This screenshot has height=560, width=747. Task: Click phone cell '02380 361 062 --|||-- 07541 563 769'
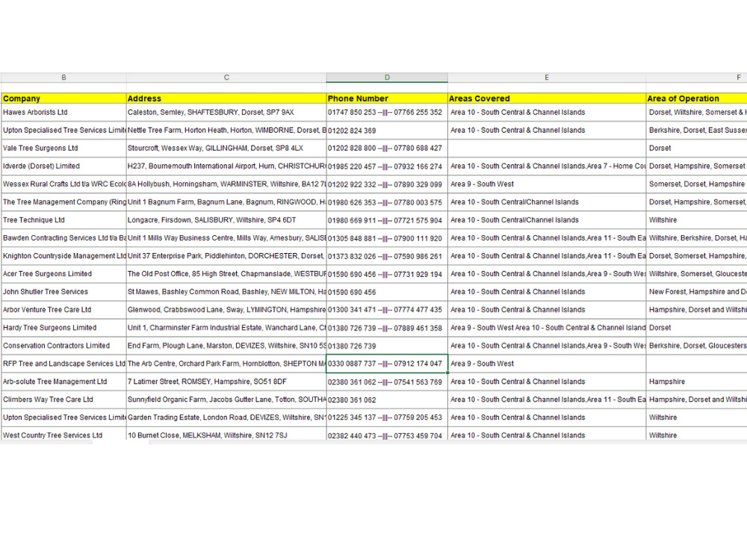[387, 382]
